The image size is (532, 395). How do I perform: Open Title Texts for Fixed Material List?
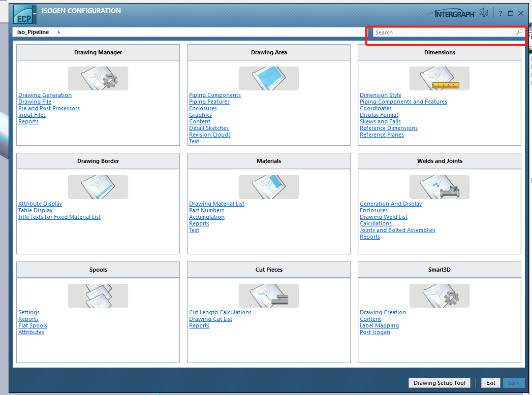(x=59, y=217)
